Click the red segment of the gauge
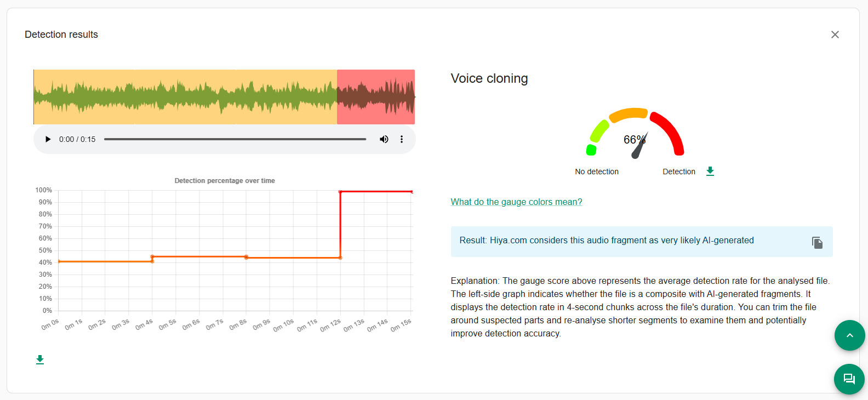 click(x=670, y=129)
